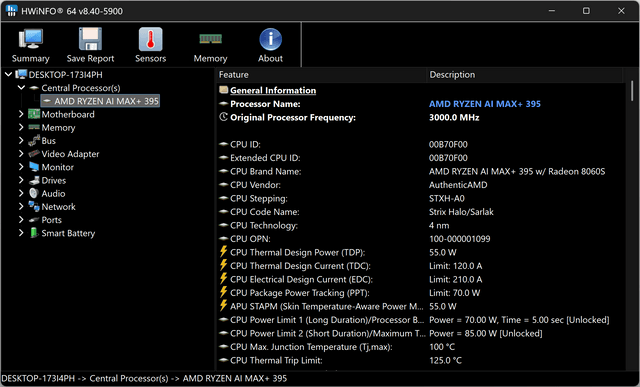Open the Sensors thermometer icon
Viewport: 640px width, 387px height.
(x=151, y=39)
